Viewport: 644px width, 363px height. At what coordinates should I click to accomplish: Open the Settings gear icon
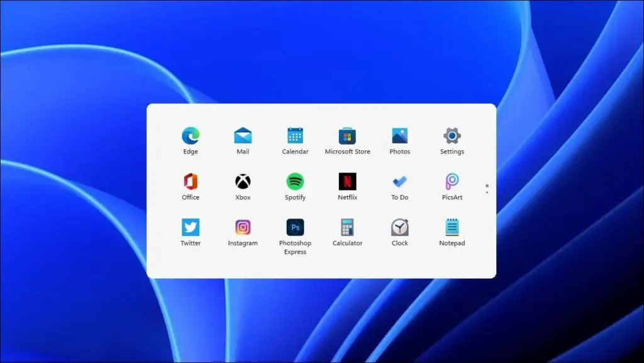pos(452,136)
